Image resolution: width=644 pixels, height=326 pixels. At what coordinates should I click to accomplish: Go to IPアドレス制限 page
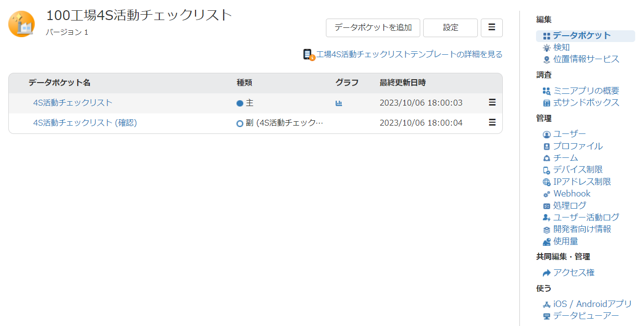coord(582,182)
